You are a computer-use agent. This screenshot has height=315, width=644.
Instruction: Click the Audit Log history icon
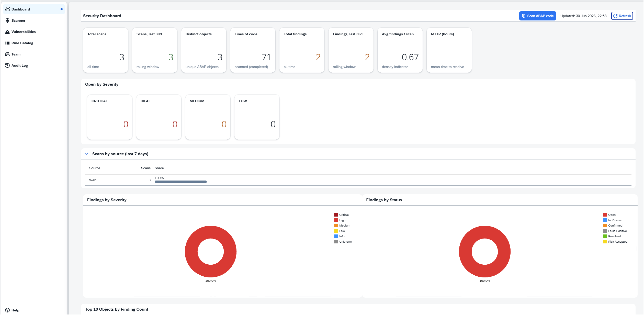point(7,65)
